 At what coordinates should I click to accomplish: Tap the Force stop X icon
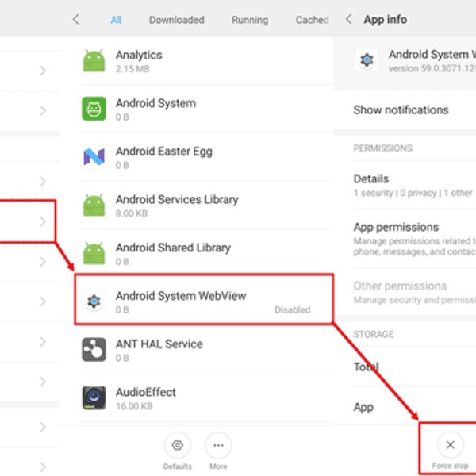(x=450, y=445)
